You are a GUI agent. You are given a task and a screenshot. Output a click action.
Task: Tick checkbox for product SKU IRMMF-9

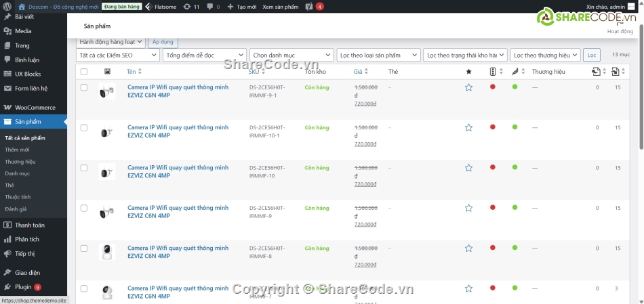84,208
